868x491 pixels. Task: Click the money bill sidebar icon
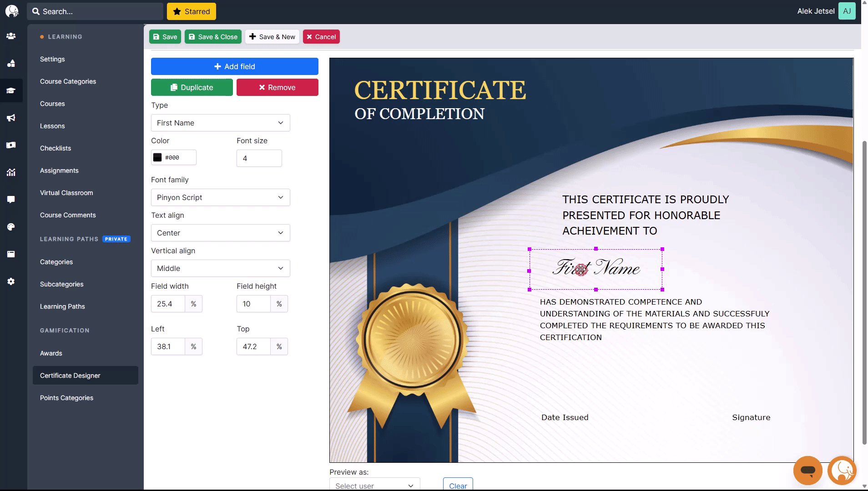coord(11,145)
